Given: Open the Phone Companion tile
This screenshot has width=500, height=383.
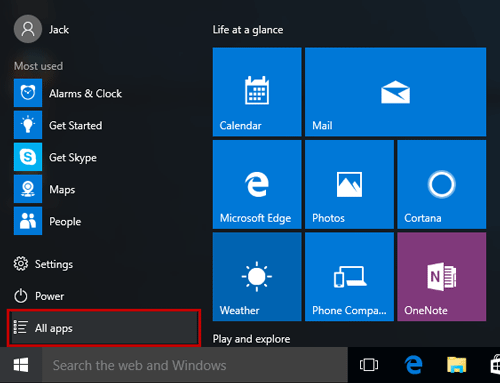Looking at the screenshot, I should tap(349, 277).
